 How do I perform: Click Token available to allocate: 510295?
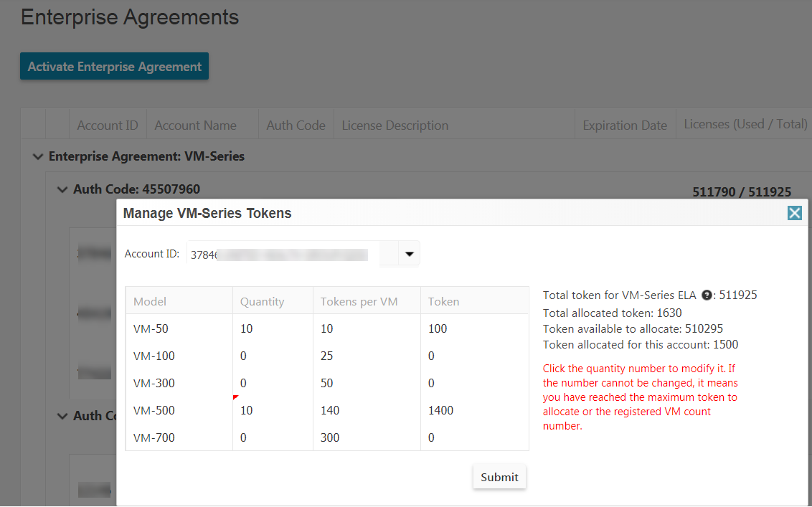click(x=633, y=329)
